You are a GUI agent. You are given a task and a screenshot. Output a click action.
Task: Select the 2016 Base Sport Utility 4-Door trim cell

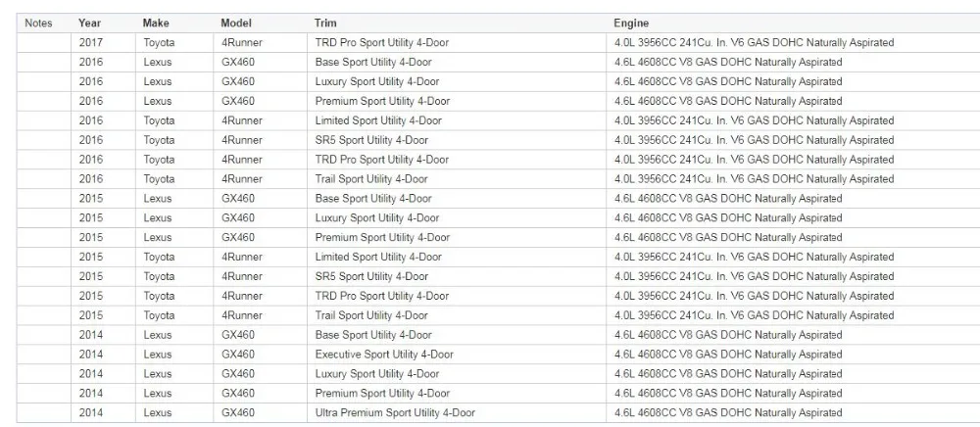(x=457, y=63)
